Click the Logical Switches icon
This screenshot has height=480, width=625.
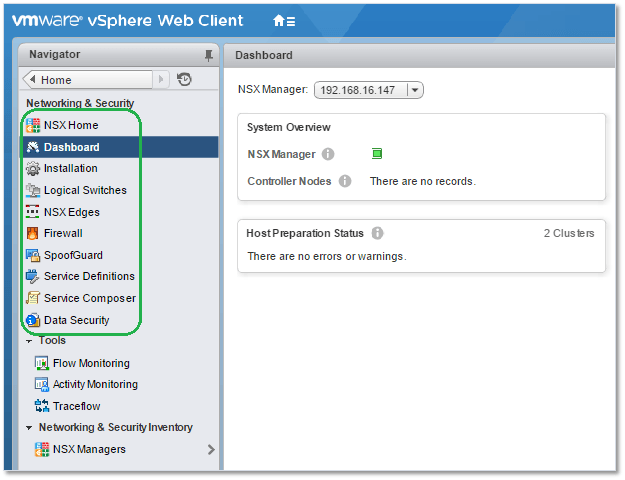pos(33,190)
